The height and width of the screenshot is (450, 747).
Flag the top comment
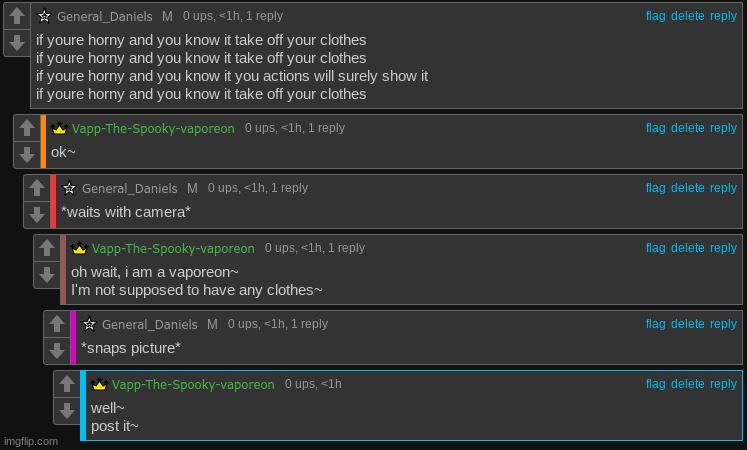656,16
